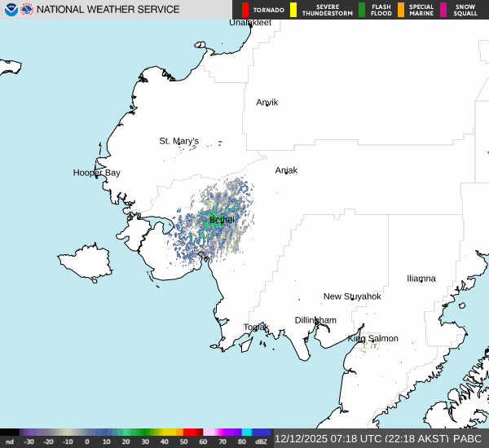Click the Dillingham city label

click(x=315, y=320)
